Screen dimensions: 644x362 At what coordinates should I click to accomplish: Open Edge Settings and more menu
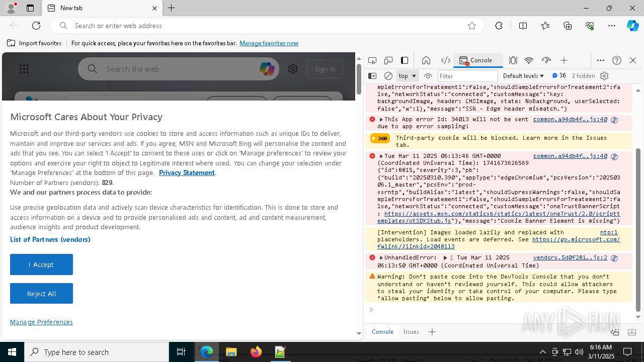[612, 26]
